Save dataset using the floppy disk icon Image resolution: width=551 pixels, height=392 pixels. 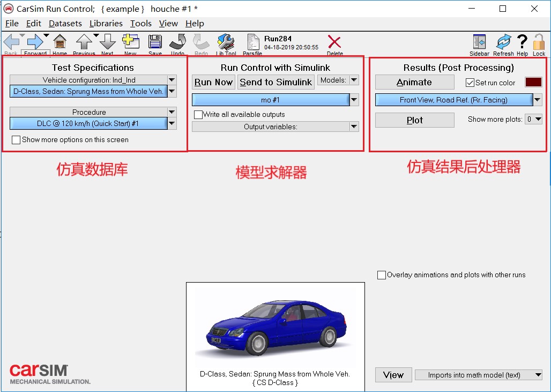point(155,43)
